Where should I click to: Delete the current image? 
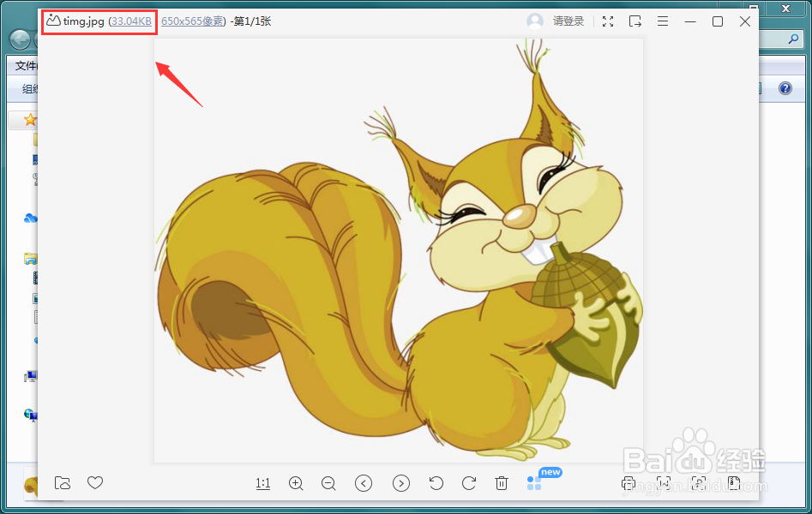tap(502, 483)
